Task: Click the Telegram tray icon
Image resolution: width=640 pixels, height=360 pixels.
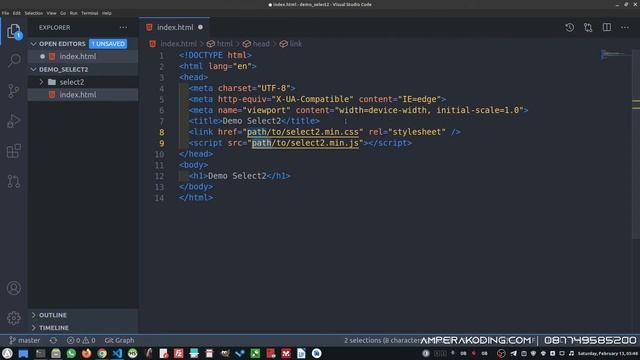Action: [x=513, y=353]
